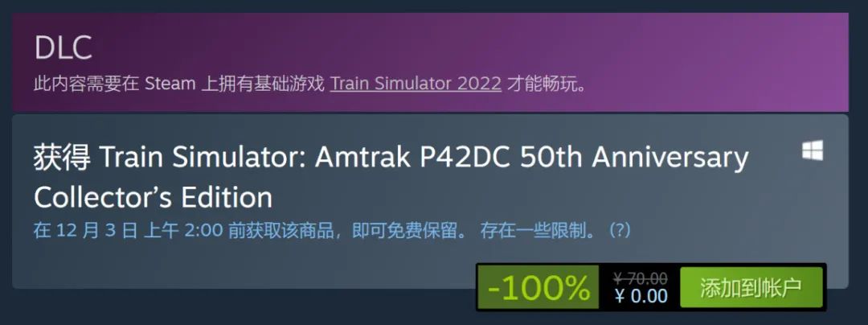Open the Train Simulator 2022 base game link
This screenshot has width=868, height=325.
tap(416, 84)
